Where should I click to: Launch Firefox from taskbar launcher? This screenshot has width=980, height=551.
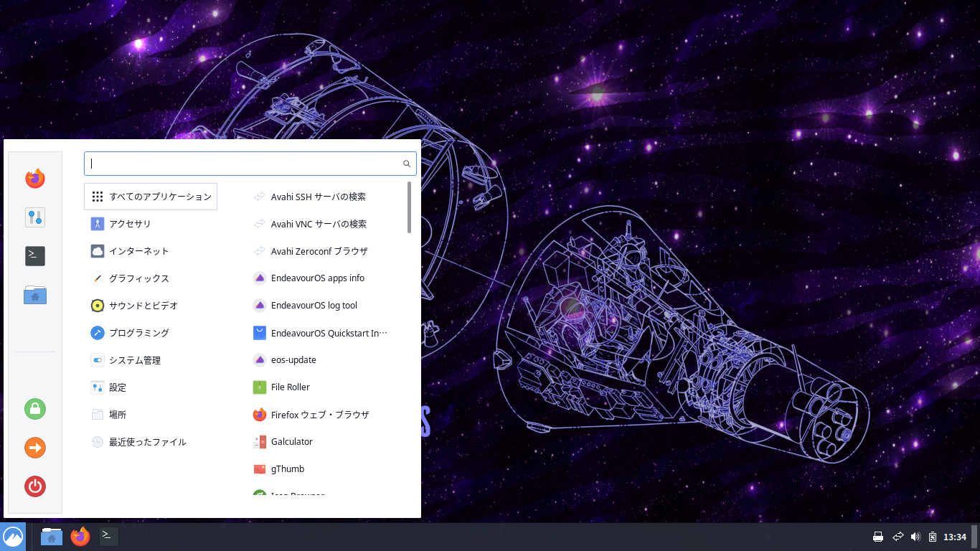pyautogui.click(x=80, y=536)
